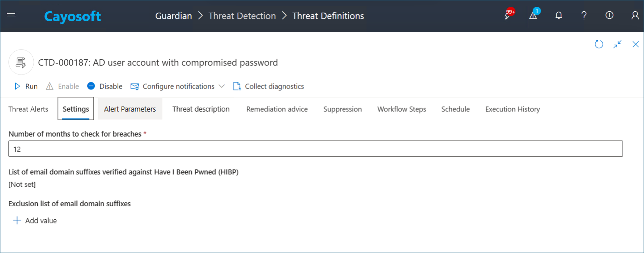Screen dimensions: 644x253
Task: Expand the Configure notifications dropdown
Action: [x=222, y=86]
